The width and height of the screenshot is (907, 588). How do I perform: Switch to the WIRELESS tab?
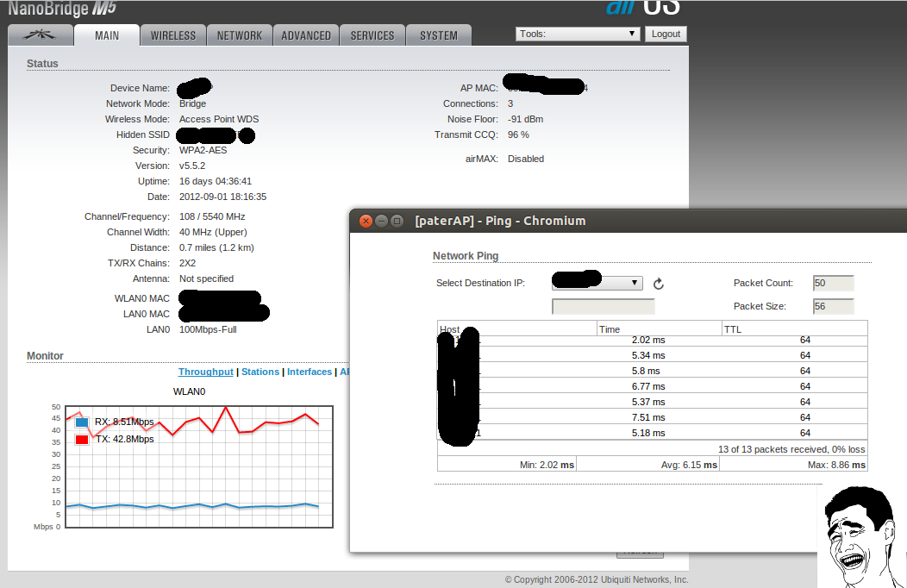[x=173, y=35]
